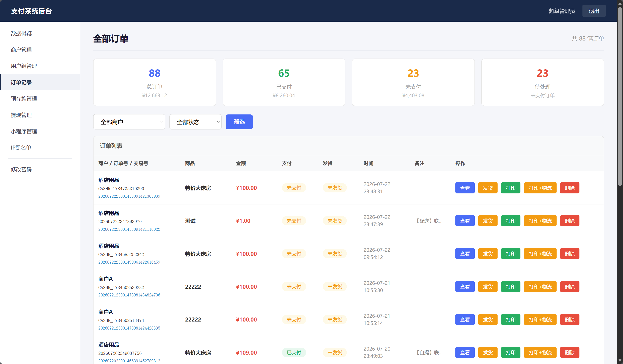Expand the 全部状态 status dropdown
The width and height of the screenshot is (623, 364).
pyautogui.click(x=195, y=122)
